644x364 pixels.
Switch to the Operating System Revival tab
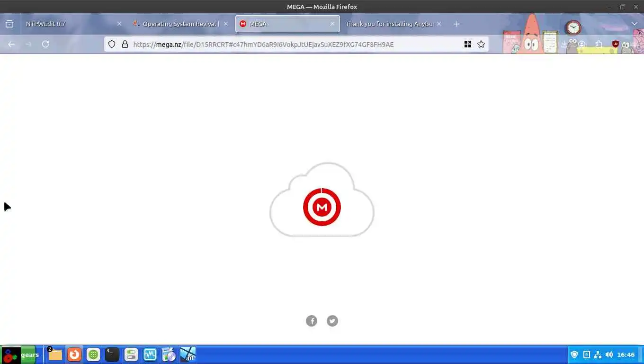(180, 24)
